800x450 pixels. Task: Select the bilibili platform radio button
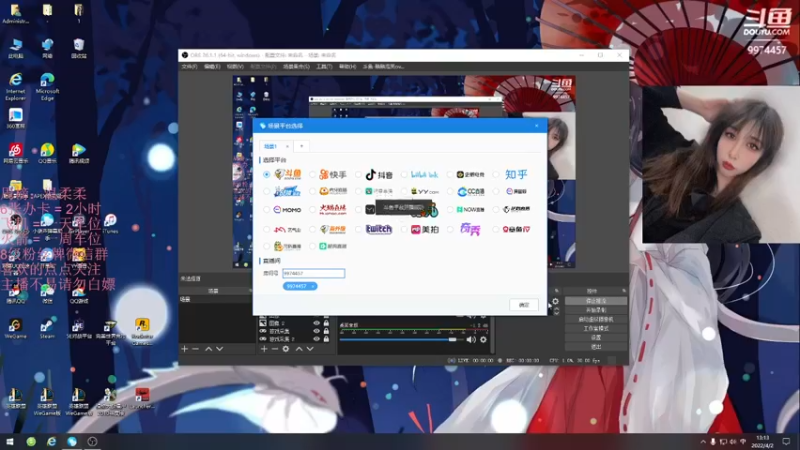(x=404, y=174)
